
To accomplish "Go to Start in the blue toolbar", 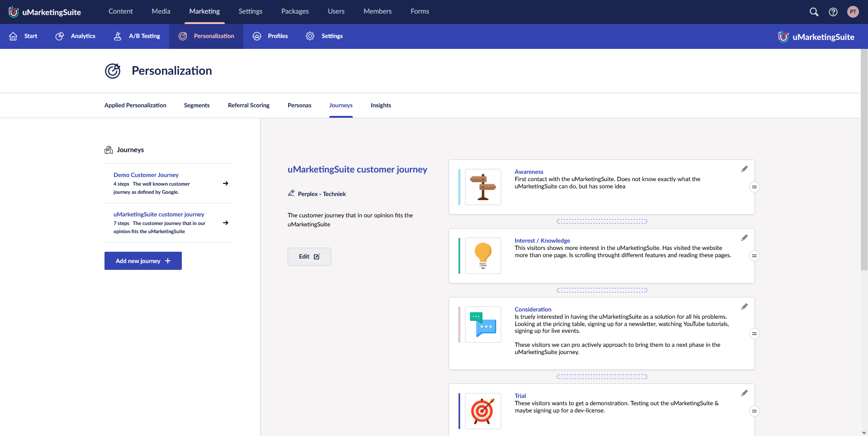I will pyautogui.click(x=23, y=36).
